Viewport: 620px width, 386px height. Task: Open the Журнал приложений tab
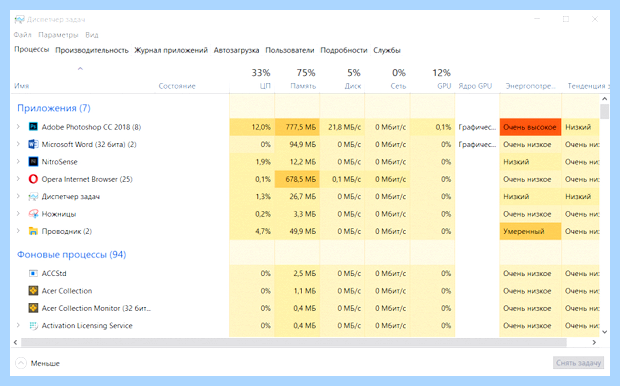pos(171,50)
